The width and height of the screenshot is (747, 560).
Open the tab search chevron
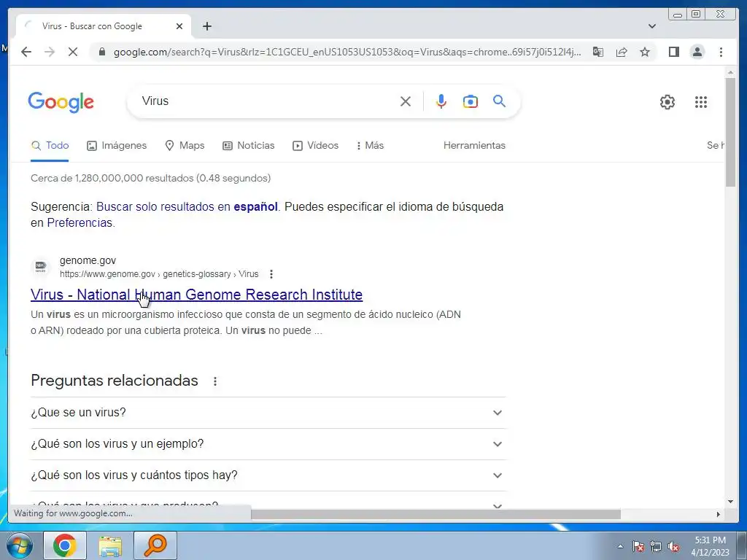pos(652,26)
